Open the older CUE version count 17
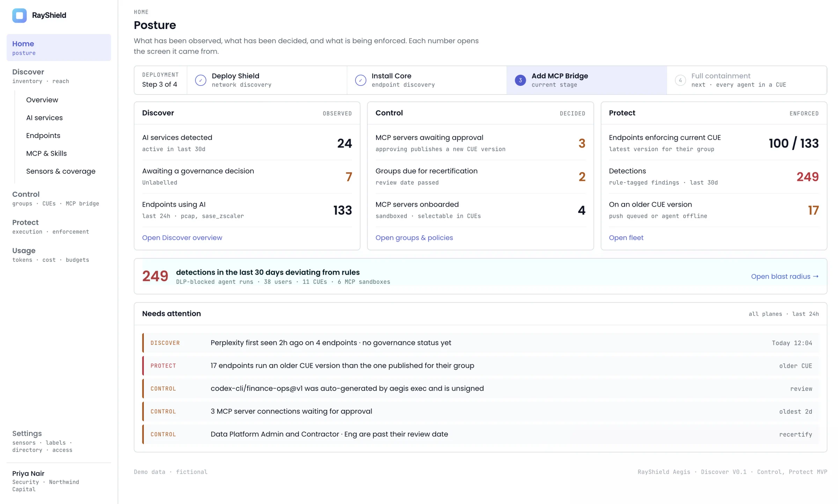 tap(813, 210)
